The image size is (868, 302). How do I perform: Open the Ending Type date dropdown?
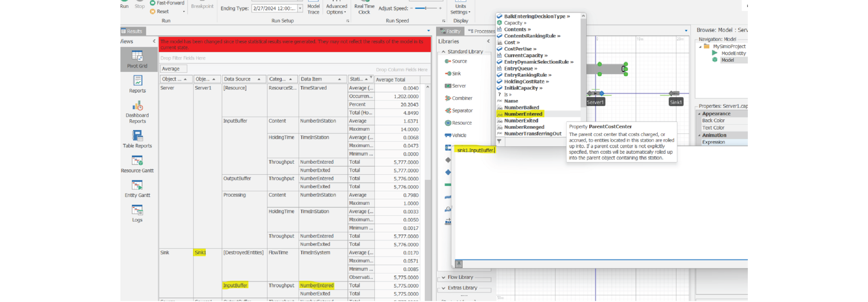point(300,8)
